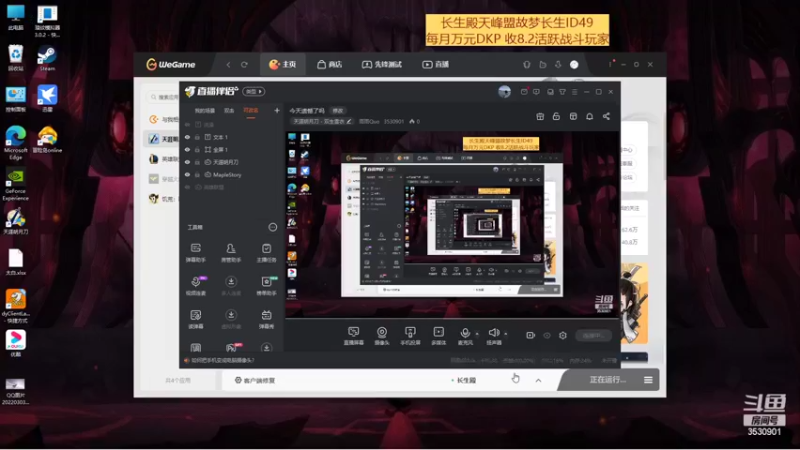
Task: Edit stream category with the pencil icon
Action: [x=349, y=121]
